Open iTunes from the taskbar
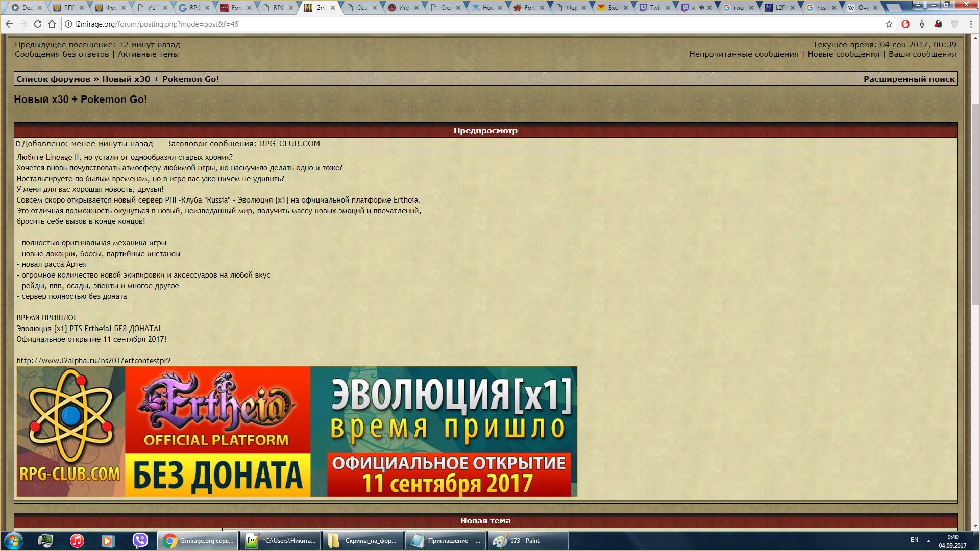 (x=77, y=541)
